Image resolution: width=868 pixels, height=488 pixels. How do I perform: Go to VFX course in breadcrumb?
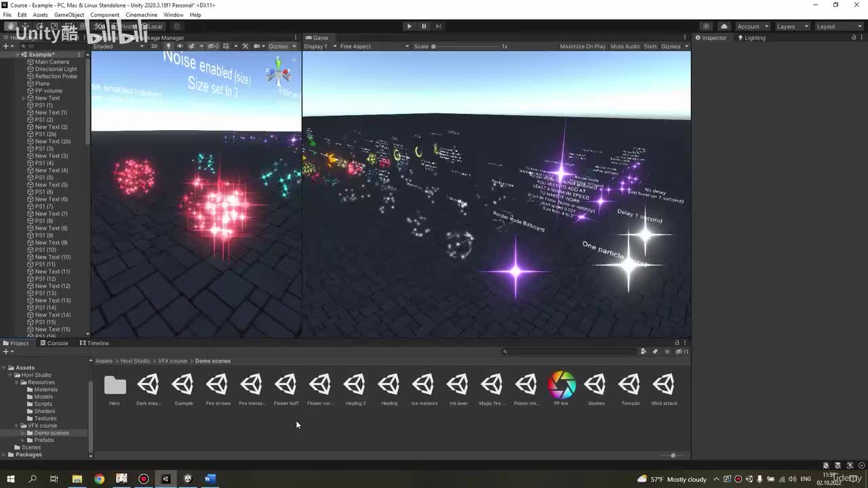pyautogui.click(x=172, y=361)
